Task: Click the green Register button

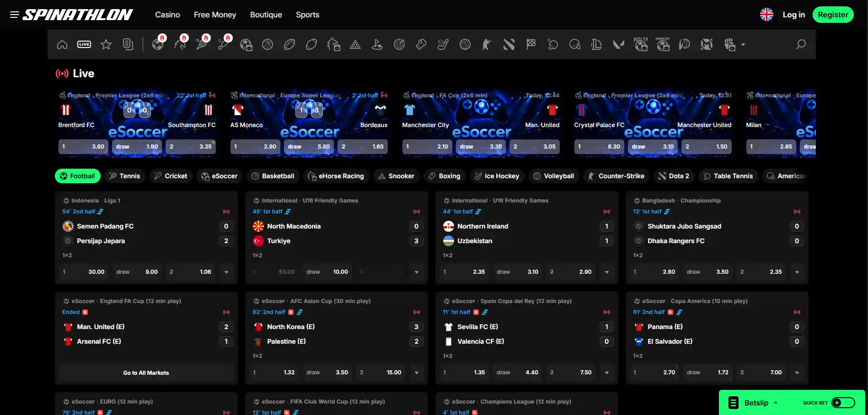Action: [x=833, y=15]
